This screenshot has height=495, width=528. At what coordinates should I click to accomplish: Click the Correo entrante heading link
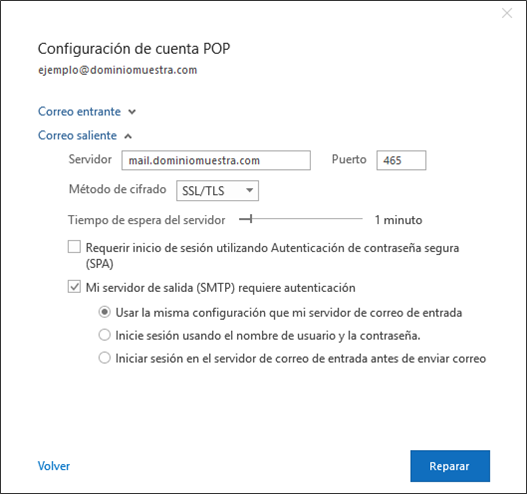pyautogui.click(x=79, y=111)
